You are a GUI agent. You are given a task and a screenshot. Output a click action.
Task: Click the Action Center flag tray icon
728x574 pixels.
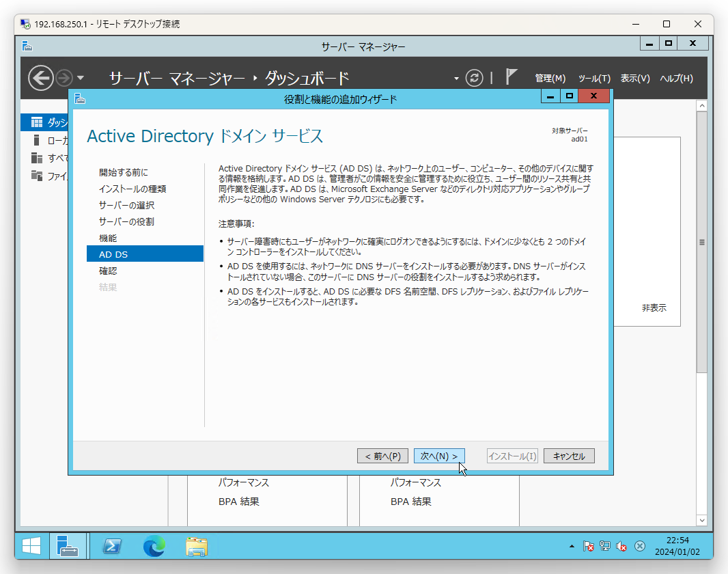(588, 546)
